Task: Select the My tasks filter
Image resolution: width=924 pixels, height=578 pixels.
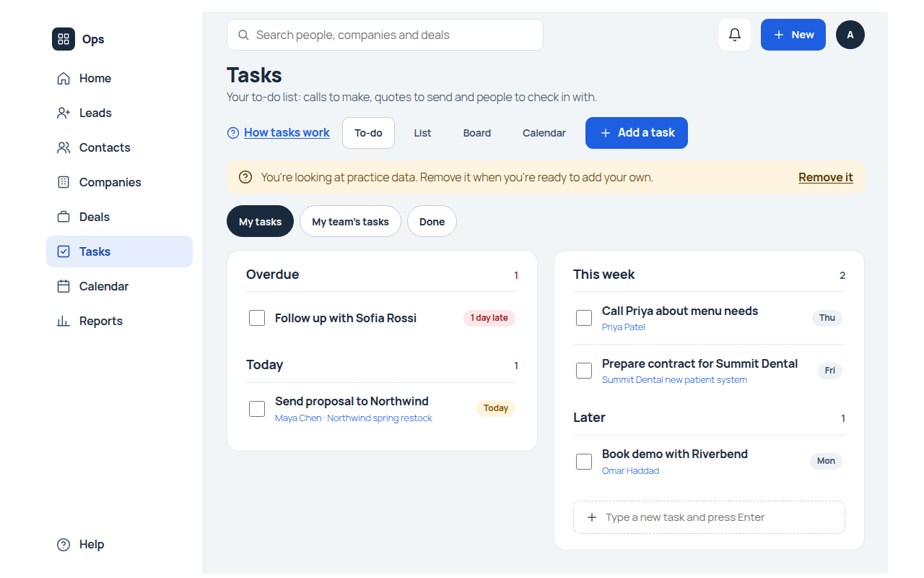Action: click(260, 222)
